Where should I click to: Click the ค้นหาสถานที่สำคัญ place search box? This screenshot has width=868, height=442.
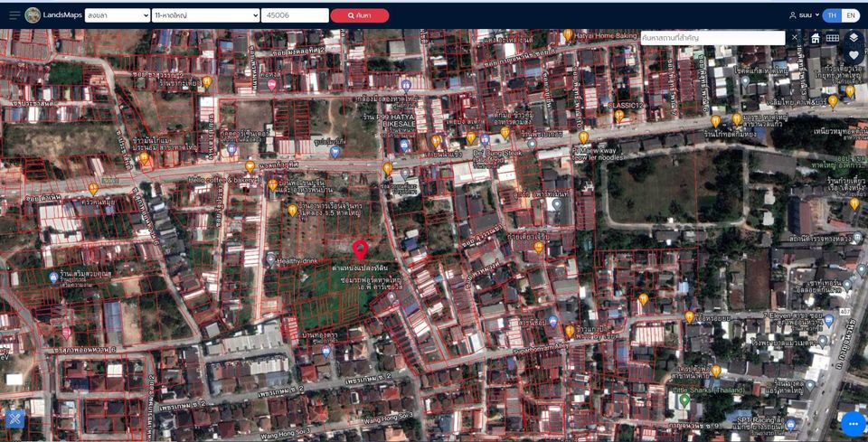(712, 38)
